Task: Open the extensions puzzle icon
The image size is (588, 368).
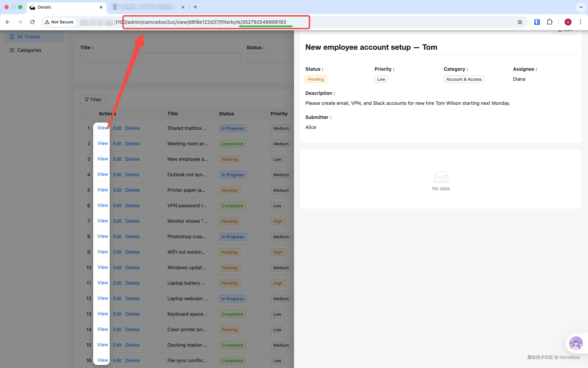Action: [549, 22]
